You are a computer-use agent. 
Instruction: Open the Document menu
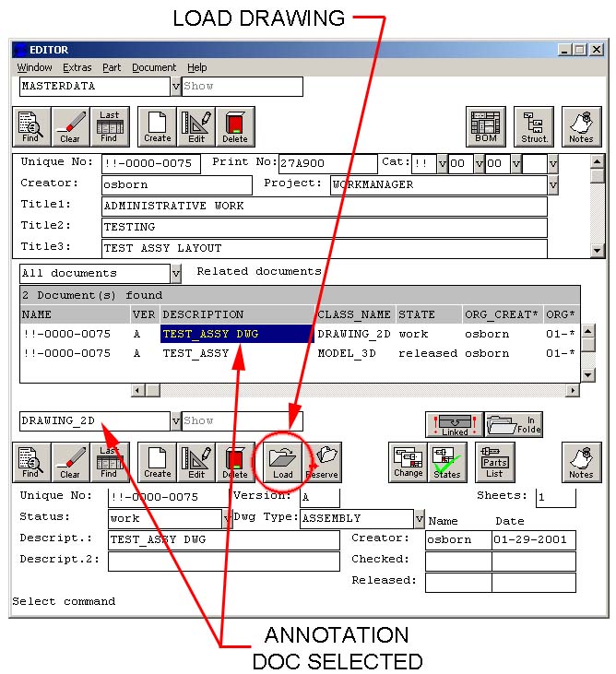click(x=154, y=67)
